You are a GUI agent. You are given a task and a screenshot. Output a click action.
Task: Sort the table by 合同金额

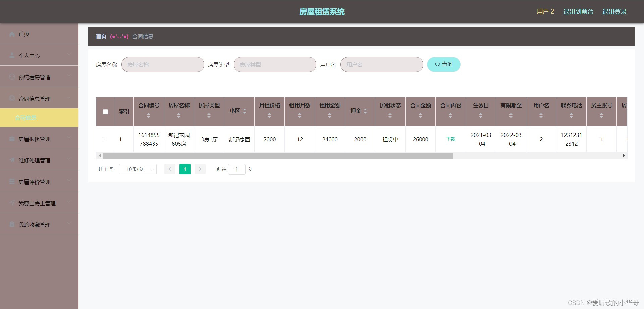click(420, 116)
